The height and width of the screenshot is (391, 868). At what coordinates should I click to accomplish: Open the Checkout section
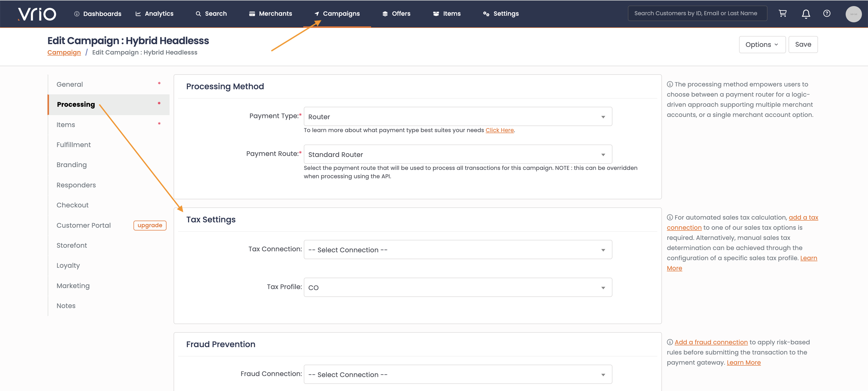[x=109, y=205]
